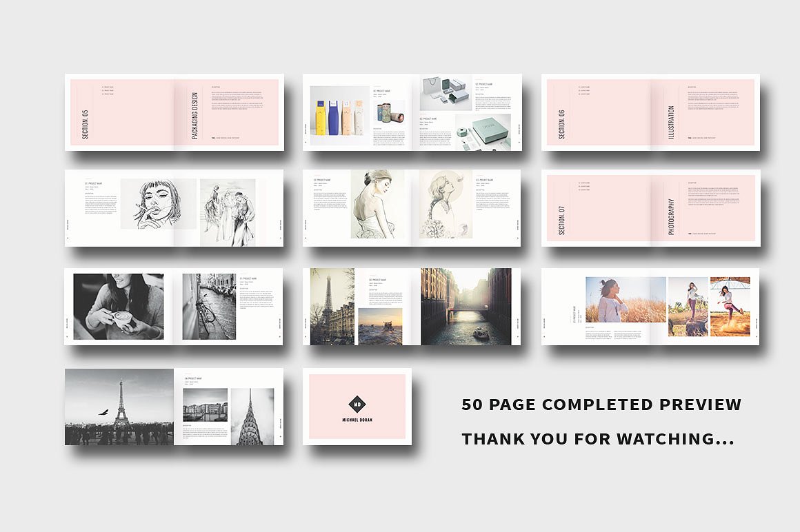Select the Michael Doran name text
This screenshot has height=532, width=800.
click(357, 420)
